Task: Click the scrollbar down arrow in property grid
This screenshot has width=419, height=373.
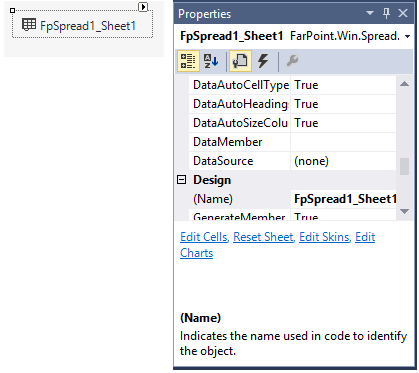Action: [x=404, y=211]
